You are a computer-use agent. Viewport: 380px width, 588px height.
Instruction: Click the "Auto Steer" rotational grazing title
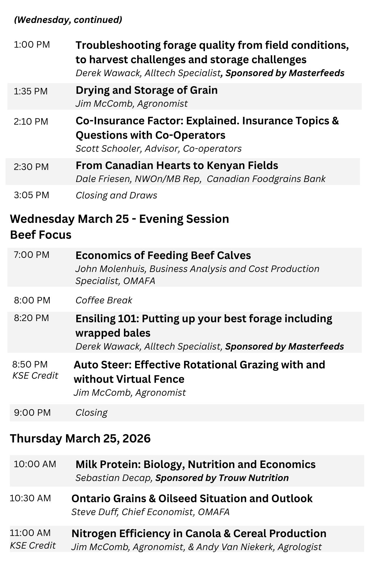(199, 372)
